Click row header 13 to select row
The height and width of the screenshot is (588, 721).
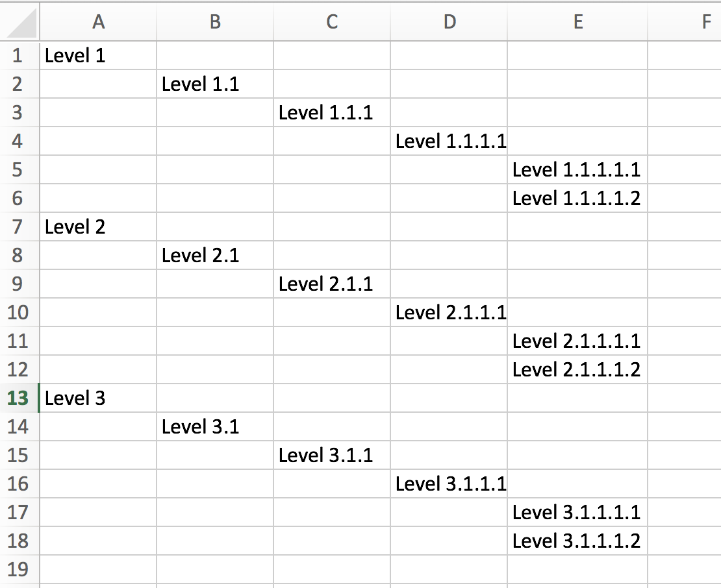(x=19, y=398)
